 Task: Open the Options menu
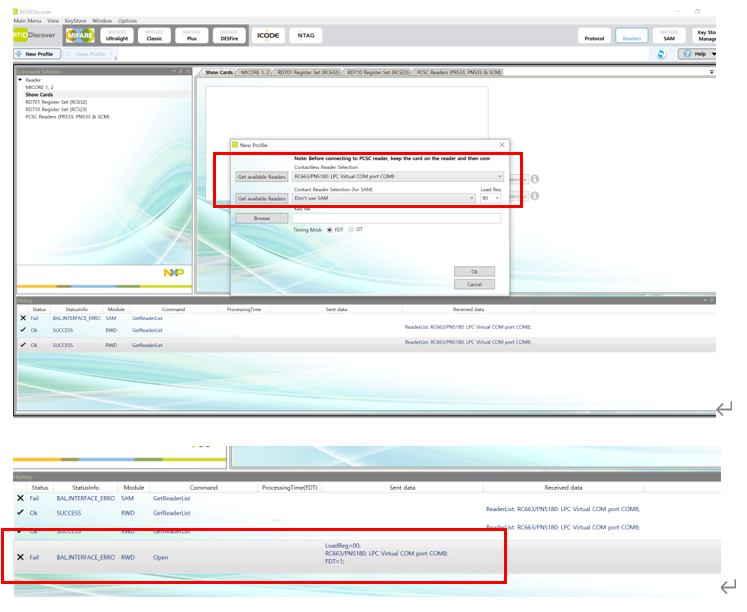[127, 21]
